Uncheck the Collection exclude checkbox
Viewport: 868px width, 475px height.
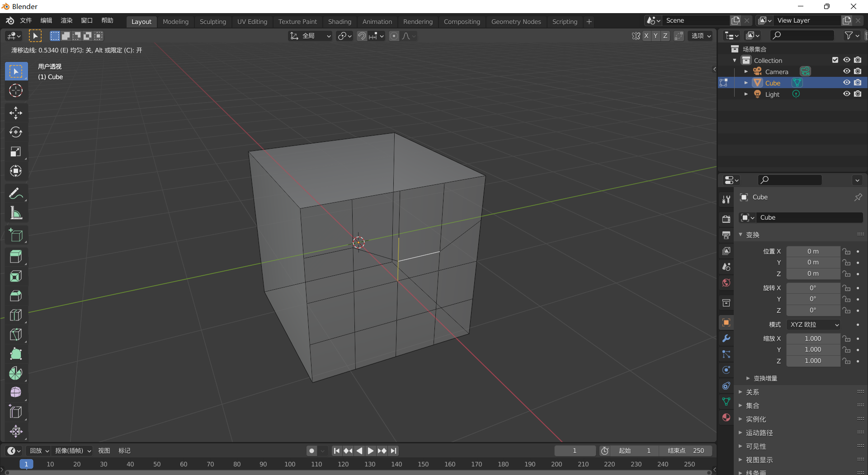point(835,60)
